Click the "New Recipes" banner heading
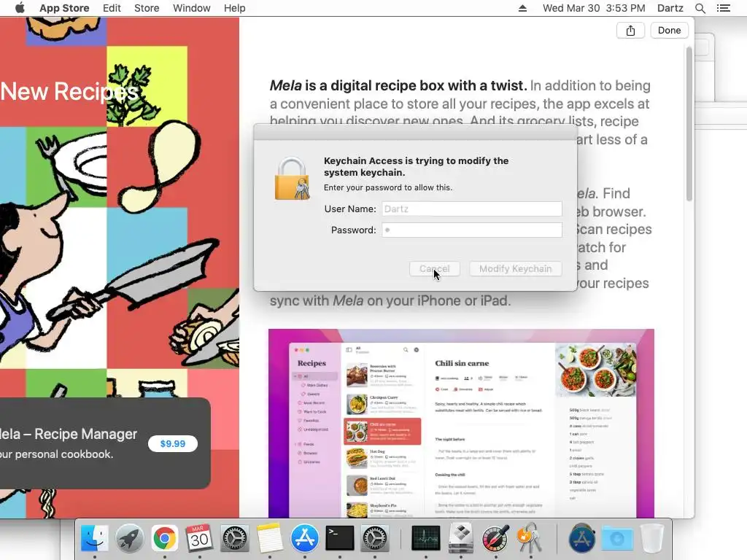 pyautogui.click(x=69, y=91)
